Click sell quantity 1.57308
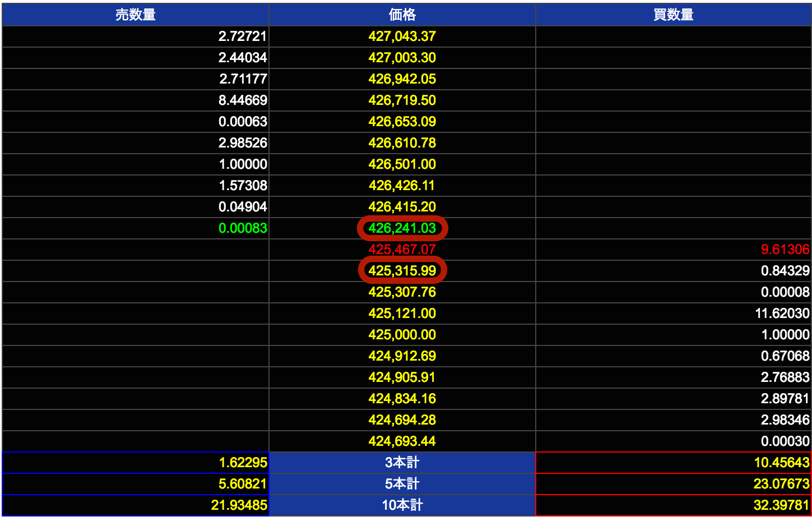812x521 pixels. point(243,186)
